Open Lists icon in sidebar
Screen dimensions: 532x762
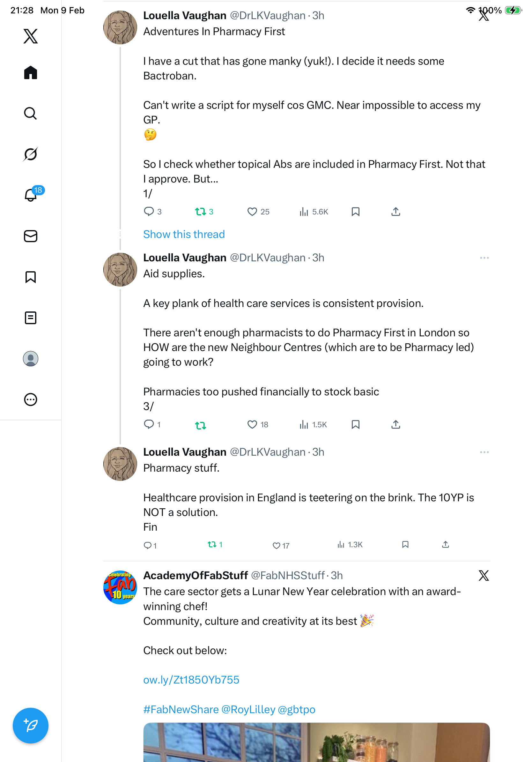click(31, 317)
